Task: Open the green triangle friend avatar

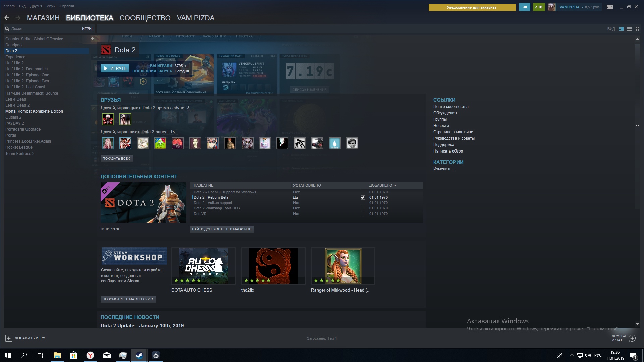Action: tap(160, 143)
